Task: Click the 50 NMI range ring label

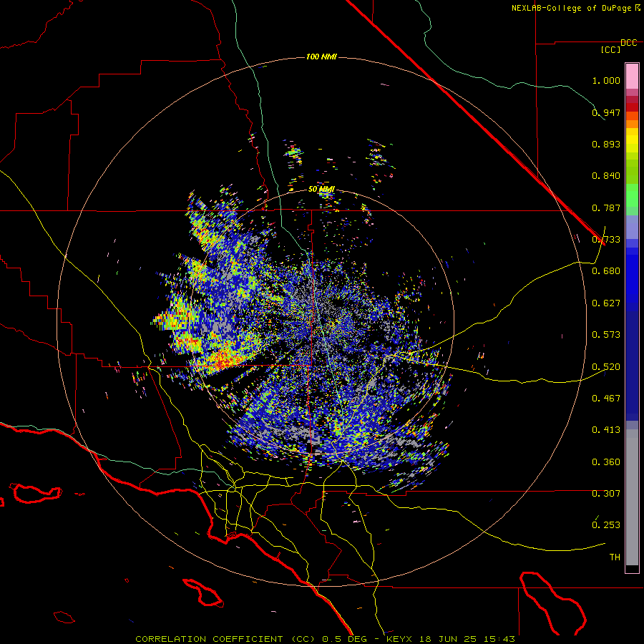Action: click(x=321, y=190)
